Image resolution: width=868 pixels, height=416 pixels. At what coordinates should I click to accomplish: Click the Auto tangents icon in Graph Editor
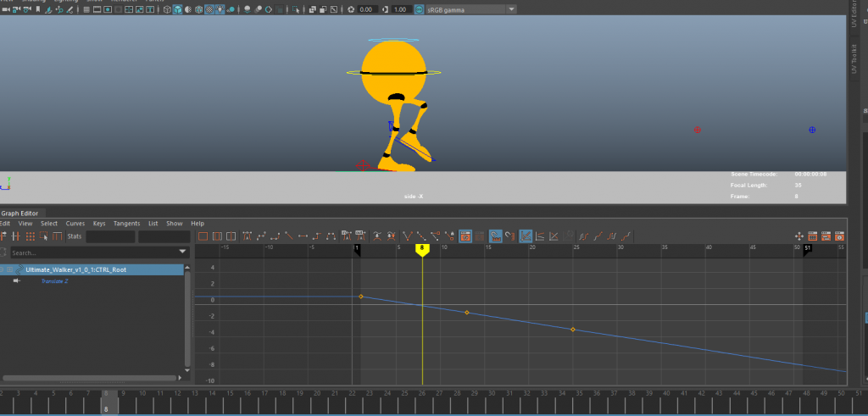(x=247, y=236)
